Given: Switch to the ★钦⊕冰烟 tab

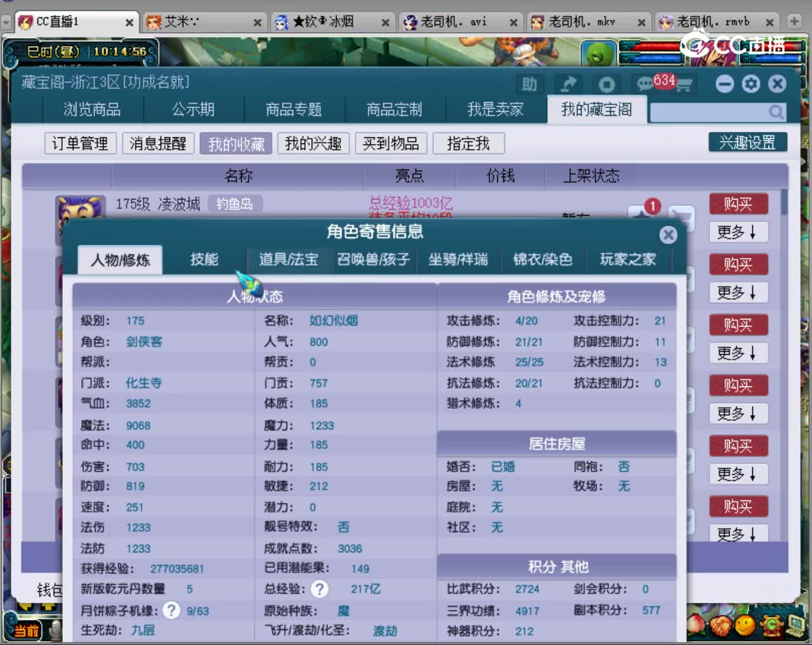Looking at the screenshot, I should (x=332, y=22).
